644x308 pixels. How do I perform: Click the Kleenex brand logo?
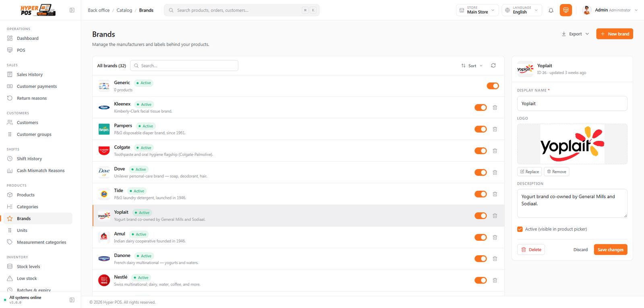(x=104, y=107)
